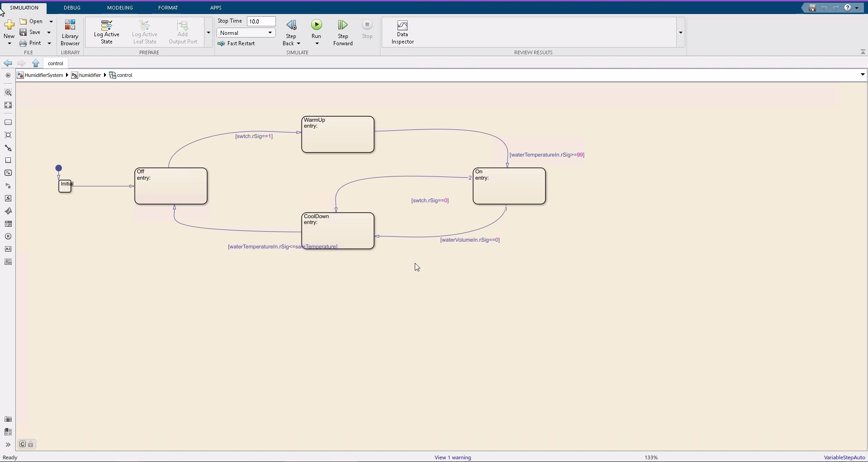Open the Library Browser
868x462 pixels.
tap(70, 33)
